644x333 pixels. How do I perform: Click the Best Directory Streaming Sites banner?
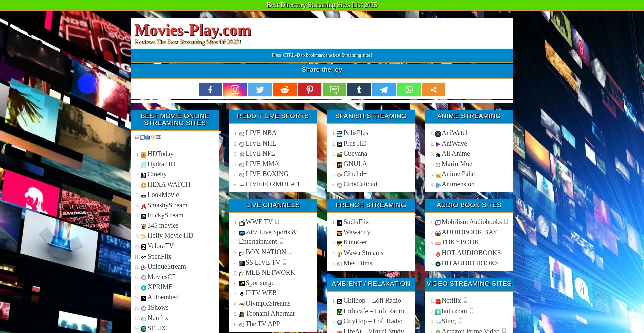tap(322, 5)
